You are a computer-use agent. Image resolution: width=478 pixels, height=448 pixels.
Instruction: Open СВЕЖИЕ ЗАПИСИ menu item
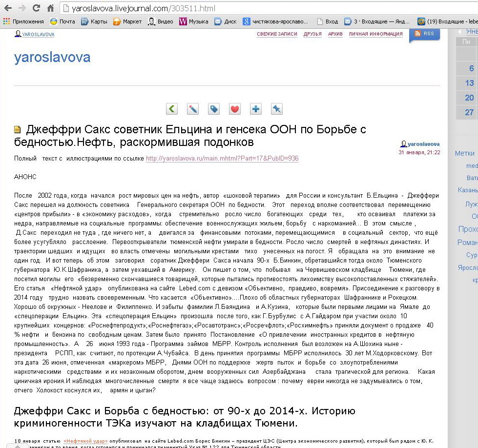coord(277,34)
